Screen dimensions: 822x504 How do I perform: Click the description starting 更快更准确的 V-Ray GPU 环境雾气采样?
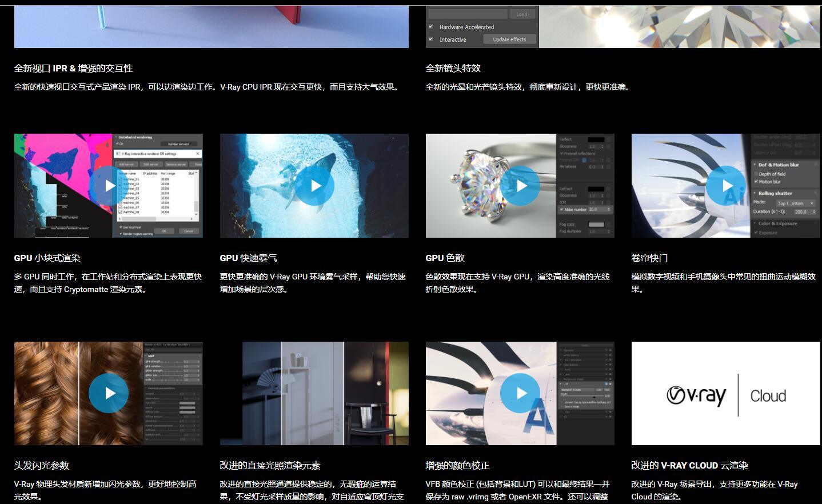(x=313, y=283)
